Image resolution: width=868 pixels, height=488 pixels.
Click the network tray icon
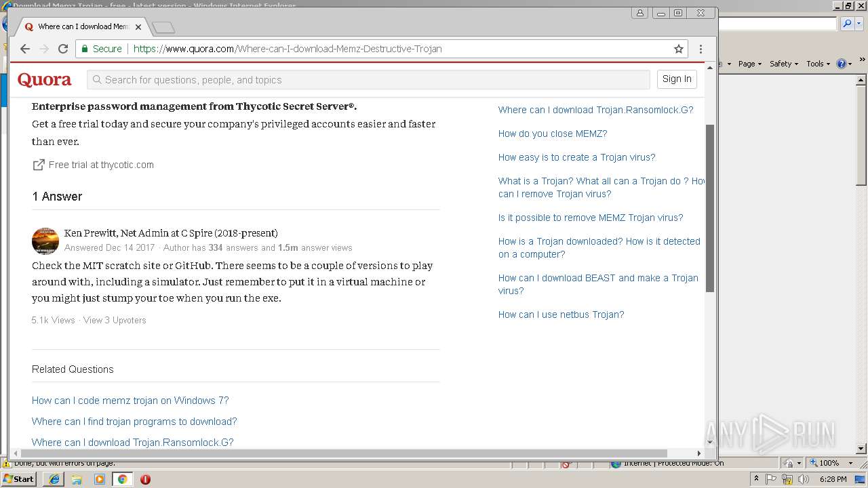tap(787, 479)
